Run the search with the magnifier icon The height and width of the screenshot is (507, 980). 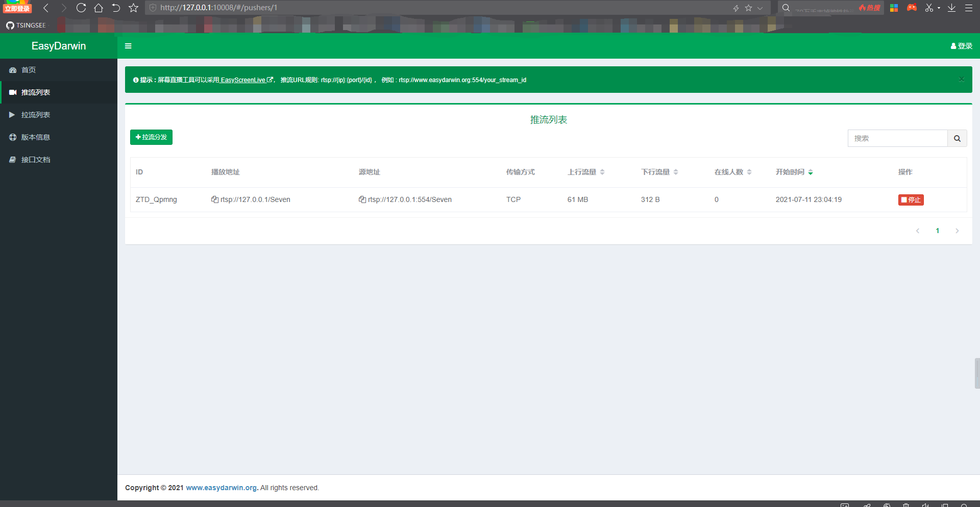pyautogui.click(x=957, y=138)
